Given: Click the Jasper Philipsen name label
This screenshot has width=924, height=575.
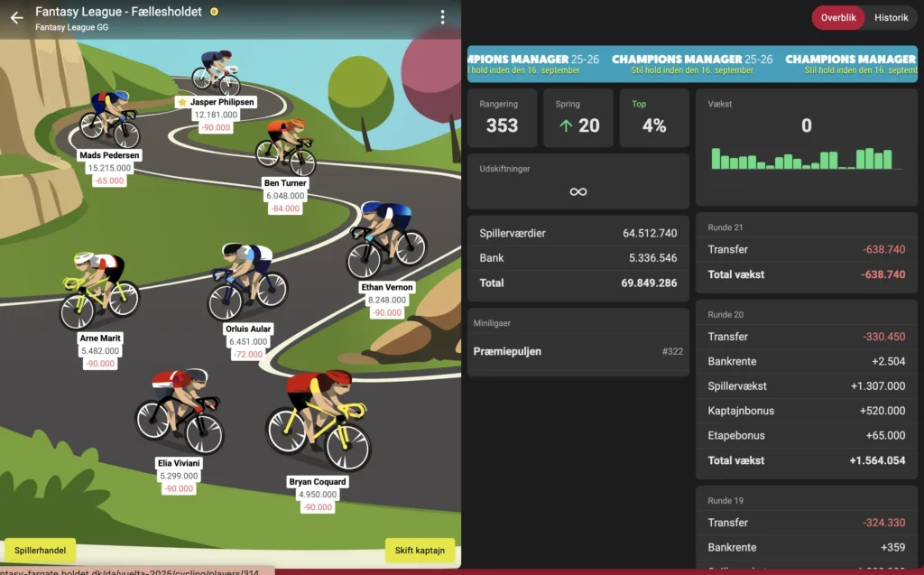Looking at the screenshot, I should pos(222,102).
